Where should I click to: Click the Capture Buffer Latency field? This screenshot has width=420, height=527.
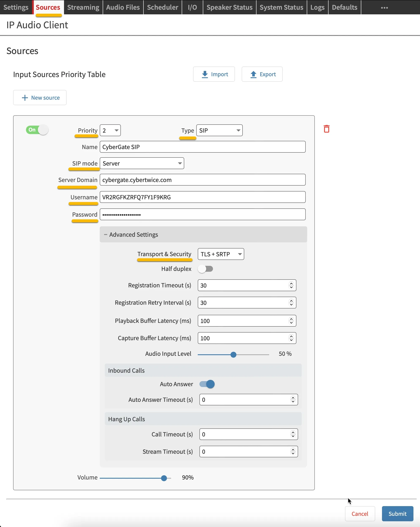[247, 338]
